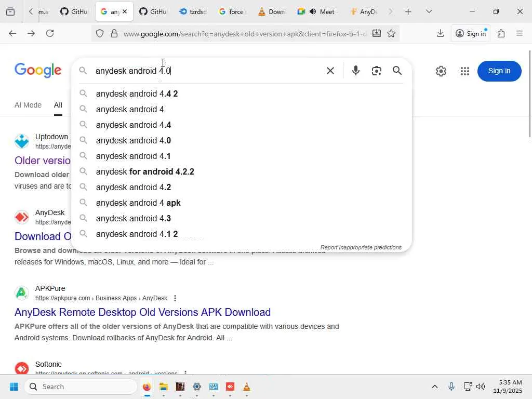Click in the Google search text field
The height and width of the screenshot is (399, 532).
click(207, 71)
